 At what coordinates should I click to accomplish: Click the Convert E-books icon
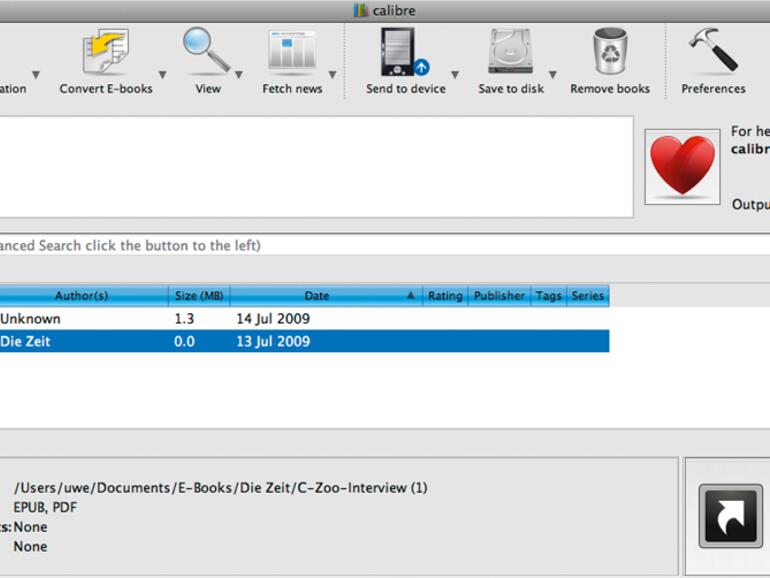coord(106,52)
